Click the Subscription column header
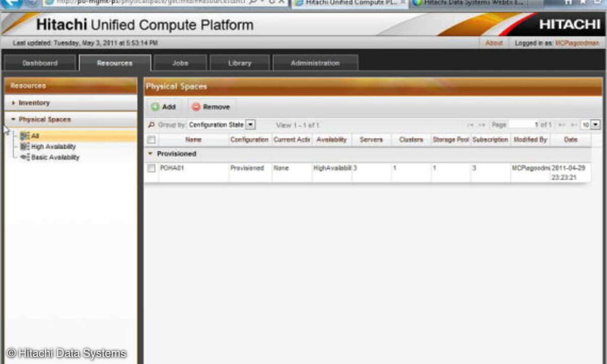The width and height of the screenshot is (607, 364). pos(490,140)
